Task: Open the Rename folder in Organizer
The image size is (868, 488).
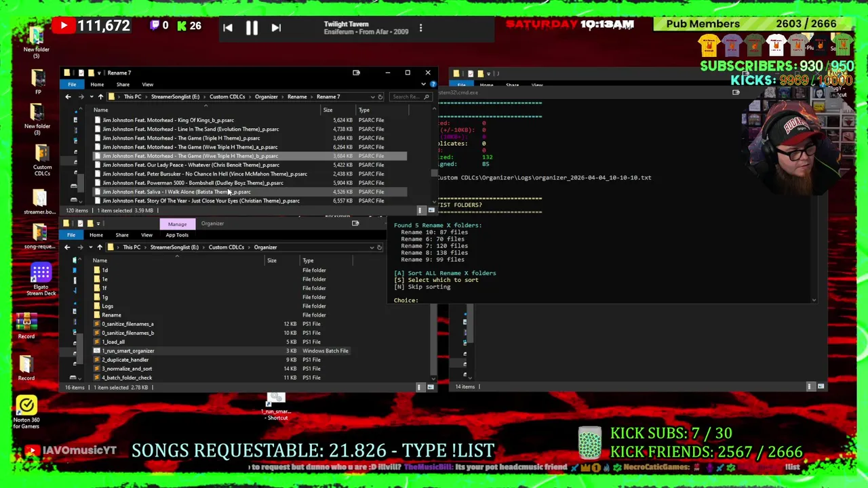Action: tap(111, 315)
